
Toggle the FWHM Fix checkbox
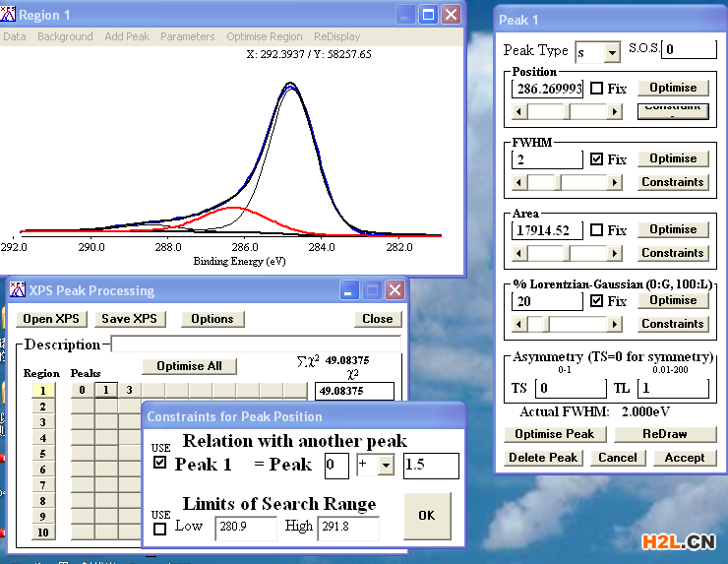(x=596, y=159)
